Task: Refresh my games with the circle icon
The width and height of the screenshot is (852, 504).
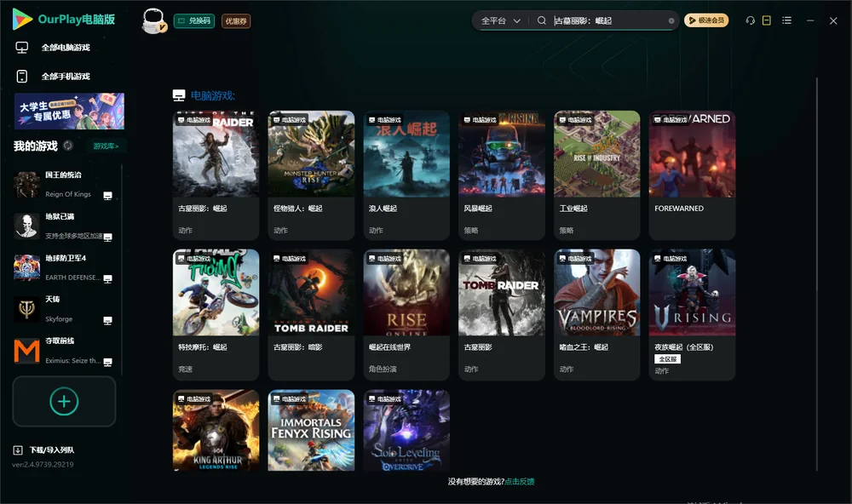Action: [x=68, y=146]
